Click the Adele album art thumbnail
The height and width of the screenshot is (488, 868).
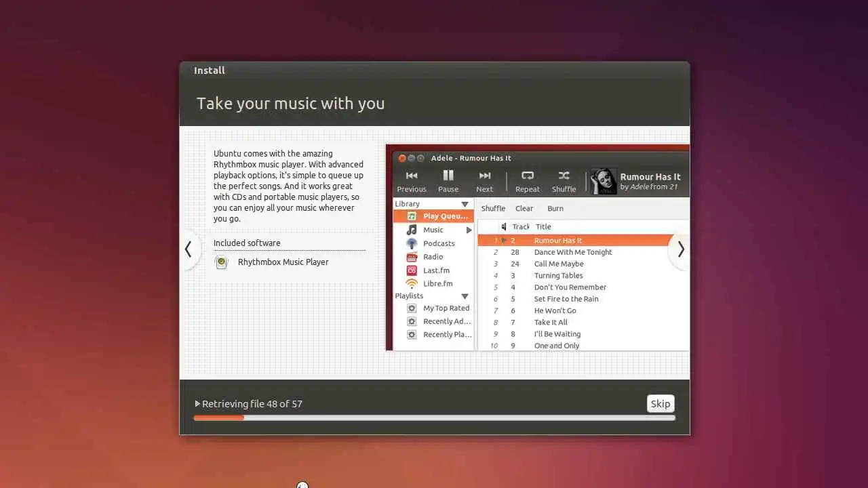pyautogui.click(x=604, y=181)
